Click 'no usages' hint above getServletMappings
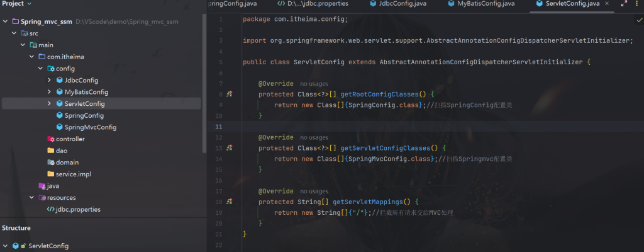This screenshot has width=644, height=252. 314,191
